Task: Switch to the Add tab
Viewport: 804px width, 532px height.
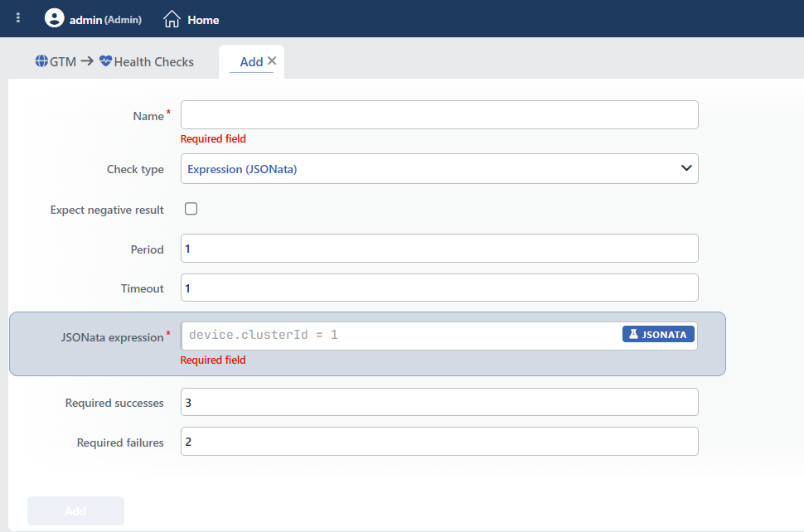Action: coord(251,62)
